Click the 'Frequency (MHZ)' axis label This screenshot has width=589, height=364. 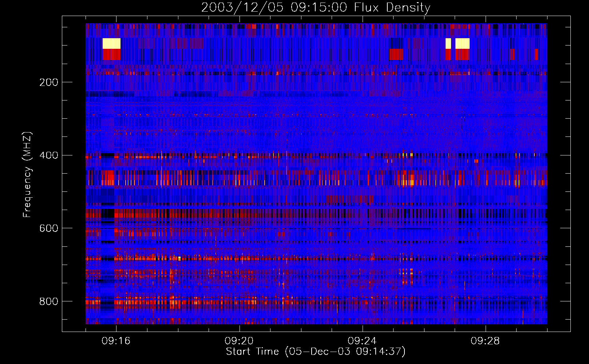[x=27, y=175]
